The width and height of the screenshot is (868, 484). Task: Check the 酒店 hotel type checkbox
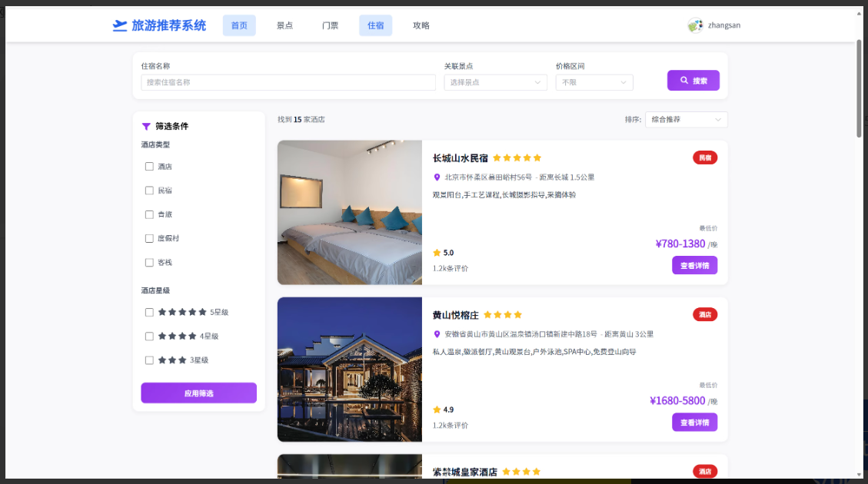149,167
